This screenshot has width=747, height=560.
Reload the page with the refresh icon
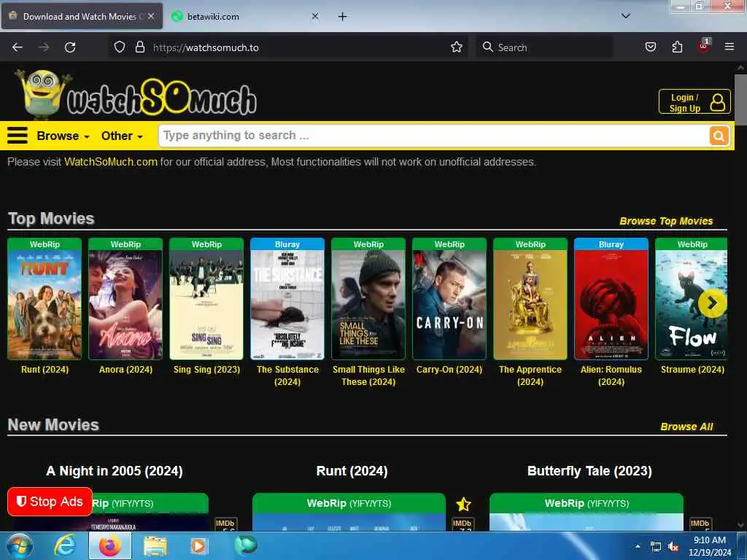[70, 47]
